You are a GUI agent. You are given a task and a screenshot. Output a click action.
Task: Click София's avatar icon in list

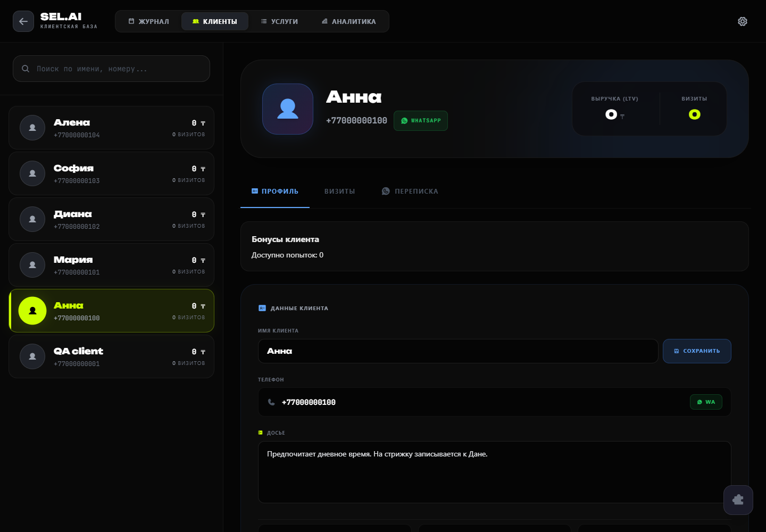click(32, 173)
